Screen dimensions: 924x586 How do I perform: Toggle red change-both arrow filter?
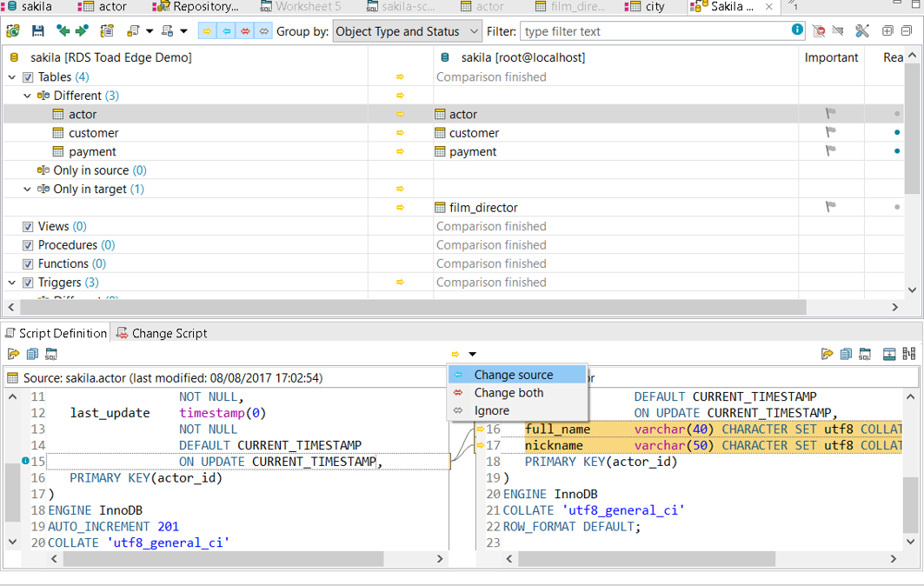pyautogui.click(x=245, y=31)
